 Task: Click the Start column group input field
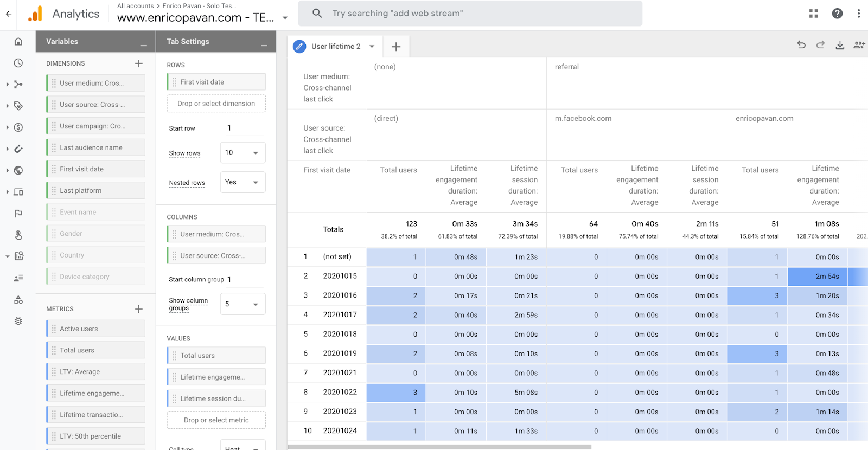[x=245, y=280]
